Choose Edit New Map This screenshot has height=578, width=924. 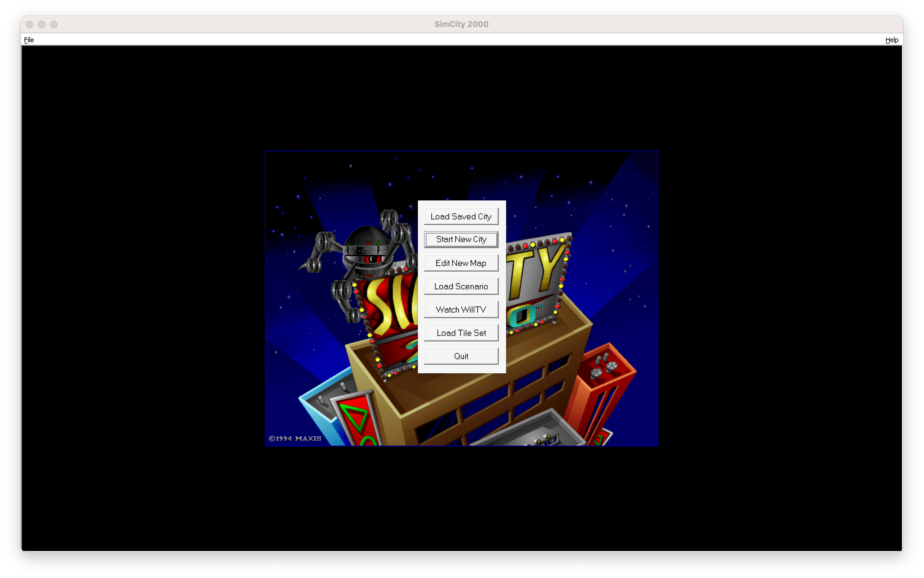click(461, 263)
